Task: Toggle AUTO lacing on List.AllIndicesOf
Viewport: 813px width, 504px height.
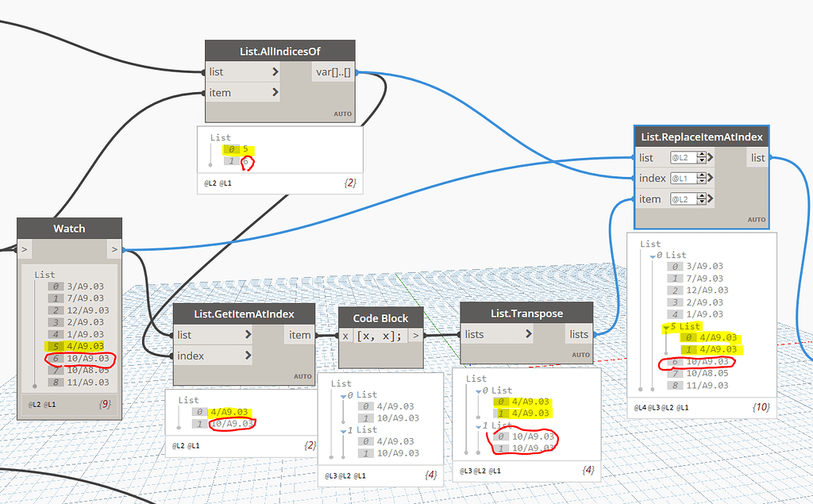Action: pos(341,113)
